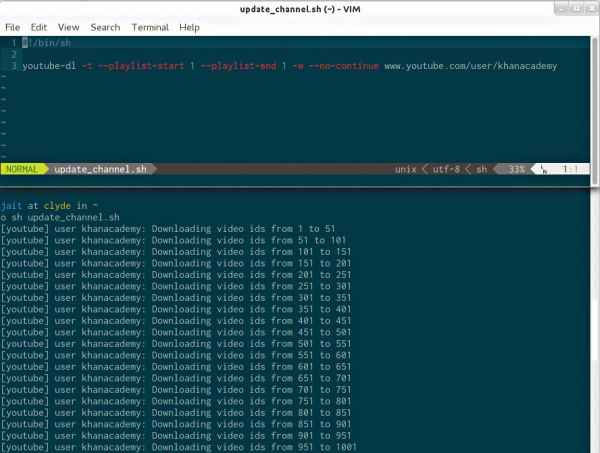Click 'sh' filetype in status line
Screen dimensions: 600x453
point(481,169)
